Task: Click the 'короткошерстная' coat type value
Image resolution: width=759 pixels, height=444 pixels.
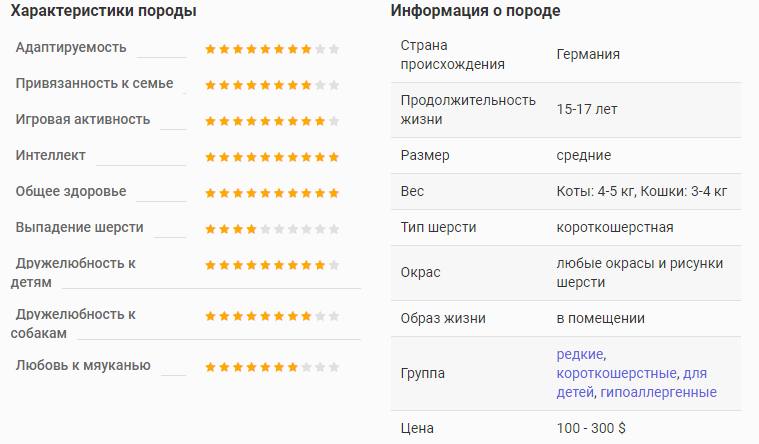Action: [x=615, y=228]
